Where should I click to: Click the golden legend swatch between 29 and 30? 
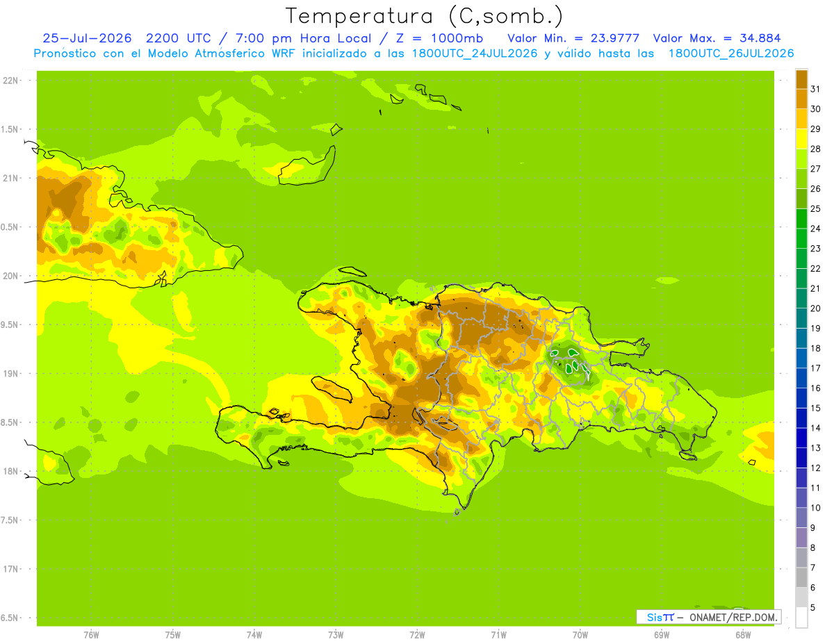(x=801, y=119)
